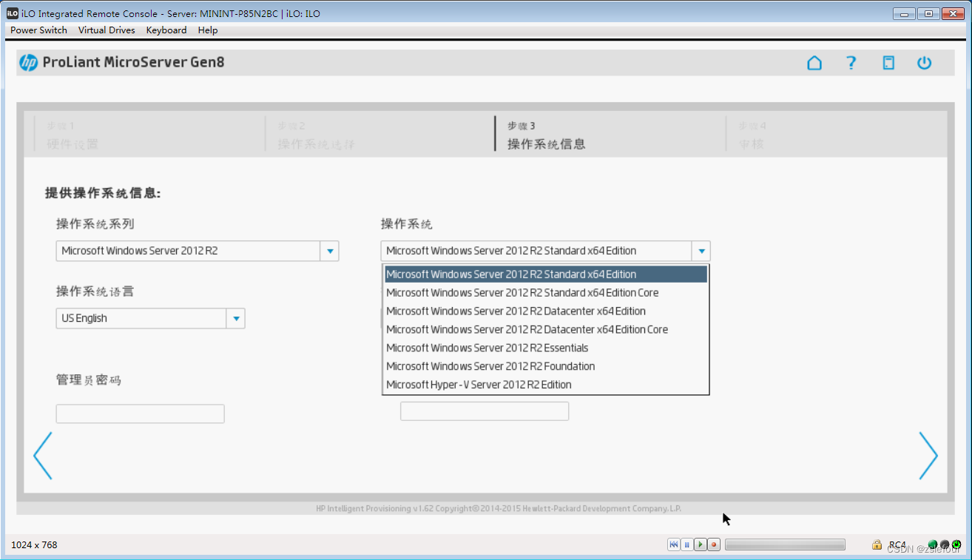Select Windows Server 2012 R2 Essentials
The width and height of the screenshot is (972, 560).
(546, 348)
